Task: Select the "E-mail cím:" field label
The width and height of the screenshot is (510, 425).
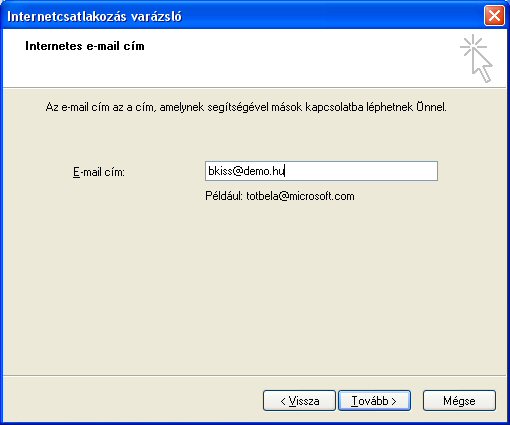Action: click(99, 172)
